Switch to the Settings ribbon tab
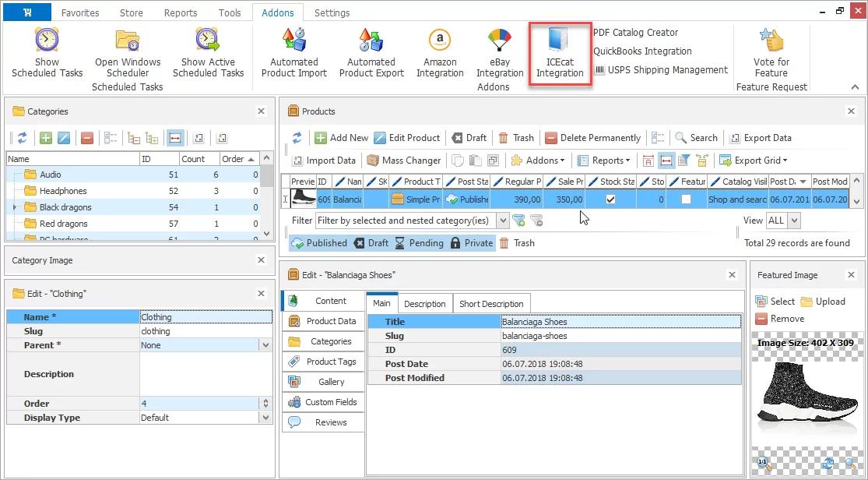The height and width of the screenshot is (480, 868). pos(332,13)
